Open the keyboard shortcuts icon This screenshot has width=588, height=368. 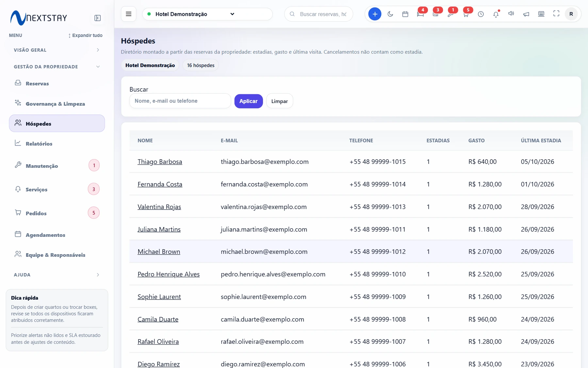[541, 14]
